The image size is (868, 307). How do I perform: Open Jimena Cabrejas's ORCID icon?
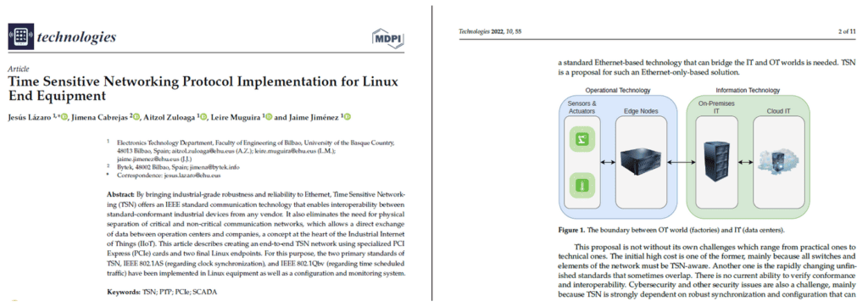coord(136,117)
